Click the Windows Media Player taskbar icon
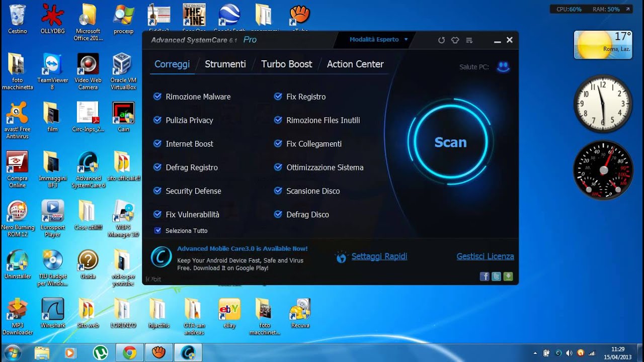The image size is (644, 362). click(x=70, y=352)
